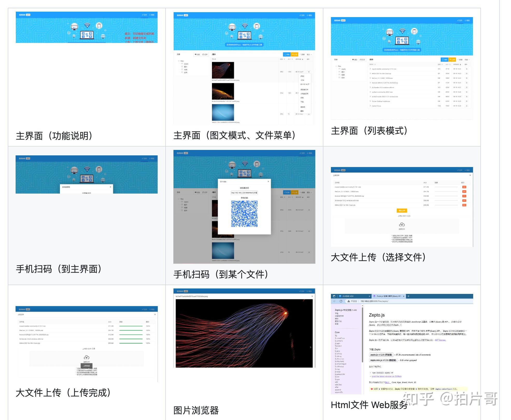
Task: Click the 手机扫码（到主界面） caption
Action: 59,269
